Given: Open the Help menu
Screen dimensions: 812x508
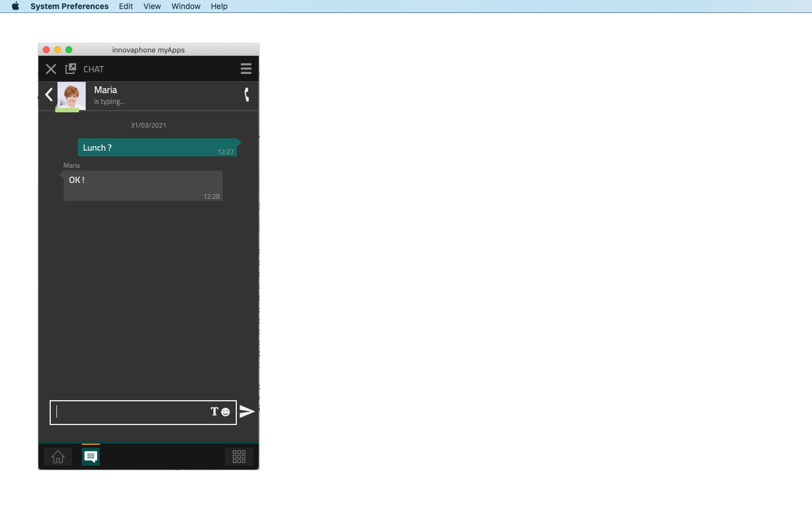Looking at the screenshot, I should click(x=219, y=6).
